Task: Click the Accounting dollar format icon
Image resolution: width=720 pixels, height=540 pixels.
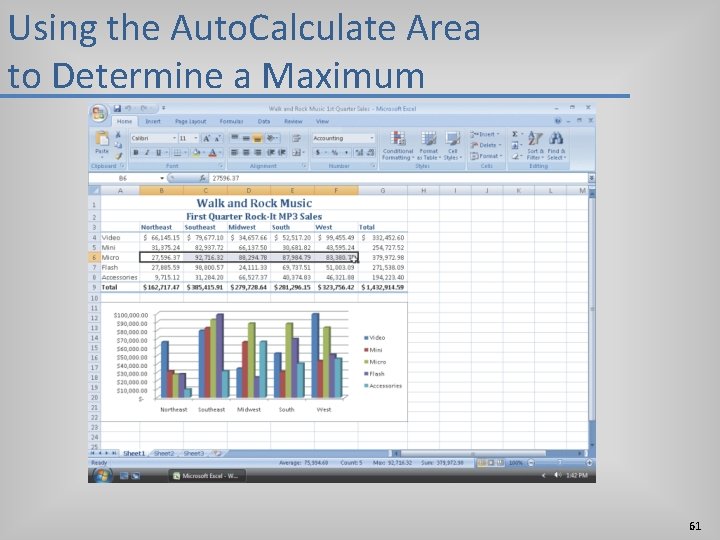Action: 317,152
